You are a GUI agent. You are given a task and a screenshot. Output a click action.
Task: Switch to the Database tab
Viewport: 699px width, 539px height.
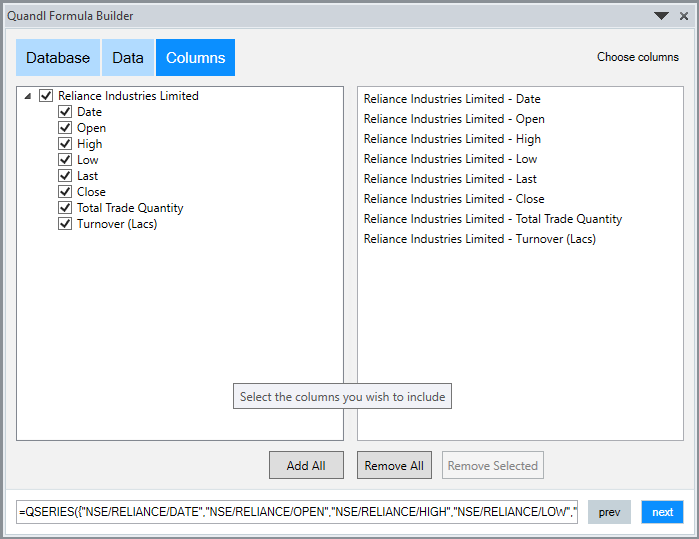click(x=58, y=58)
